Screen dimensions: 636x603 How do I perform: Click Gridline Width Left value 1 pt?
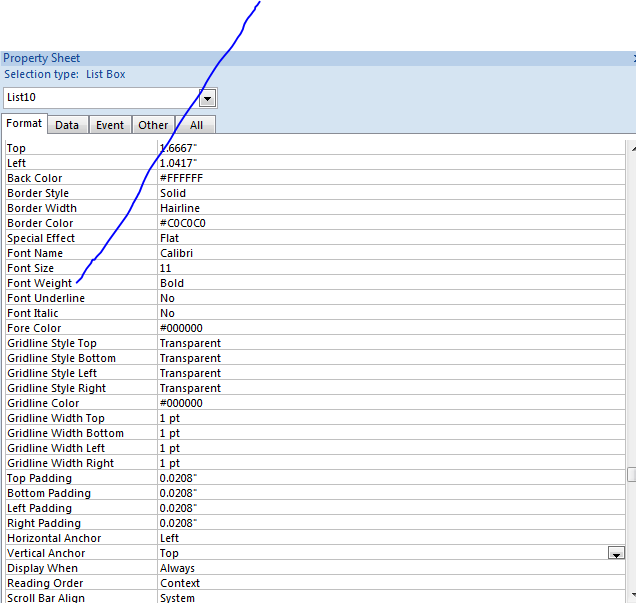coord(170,448)
